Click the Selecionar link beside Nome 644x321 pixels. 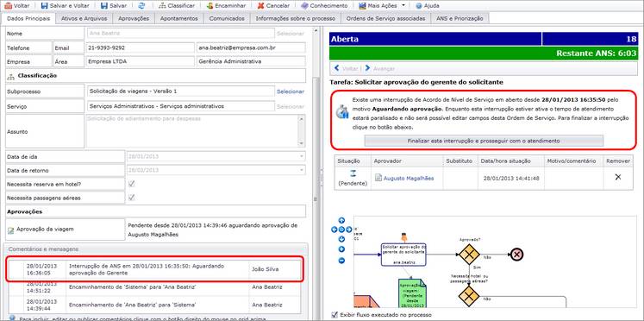(x=290, y=34)
